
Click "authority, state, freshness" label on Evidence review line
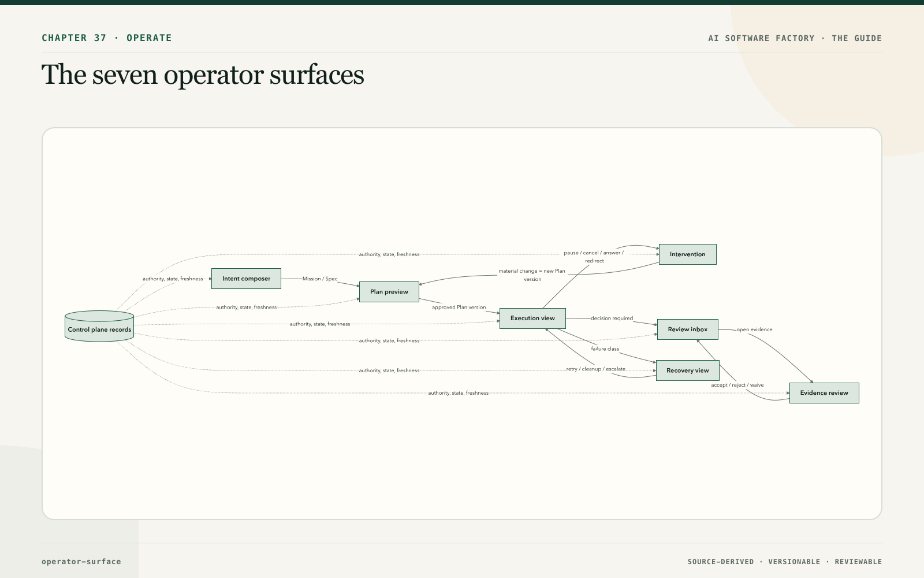coord(459,393)
